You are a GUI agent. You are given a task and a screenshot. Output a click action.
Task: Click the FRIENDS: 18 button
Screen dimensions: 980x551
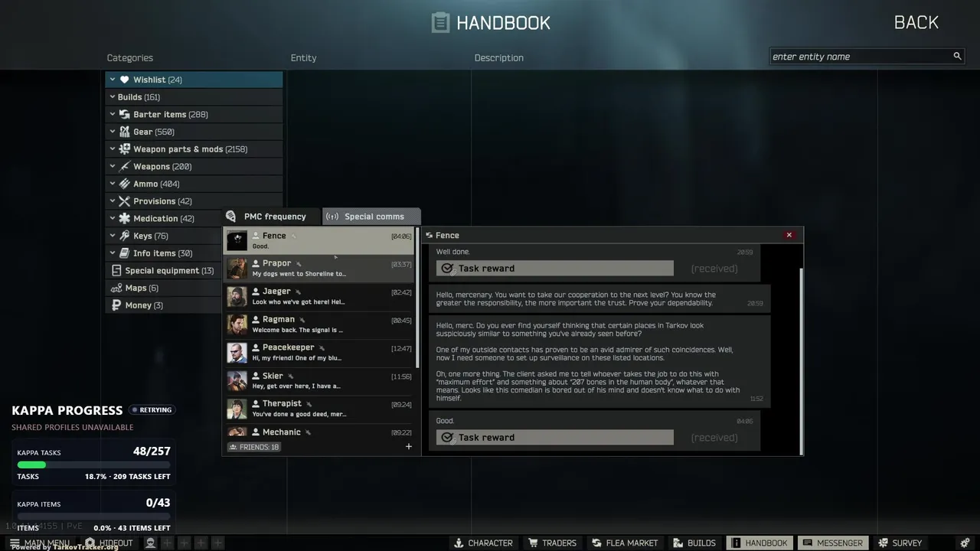pos(254,447)
